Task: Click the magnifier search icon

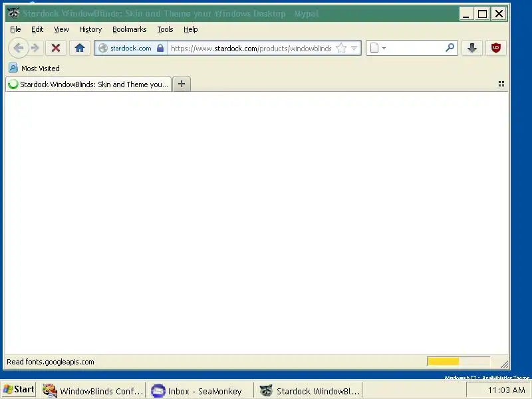Action: pyautogui.click(x=450, y=48)
